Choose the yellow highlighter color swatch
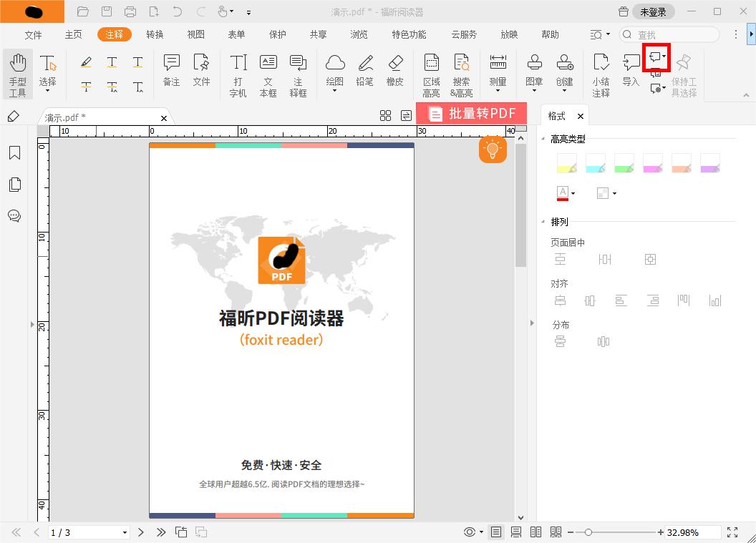This screenshot has height=543, width=756. click(x=566, y=162)
